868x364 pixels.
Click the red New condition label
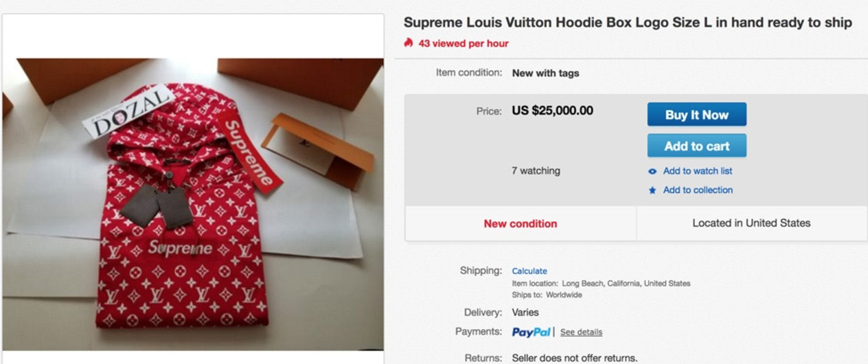(x=521, y=223)
